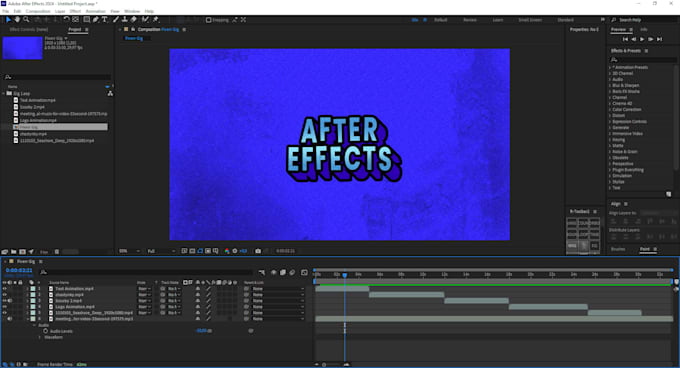This screenshot has width=680, height=368.
Task: Click the Review workspace button
Action: point(470,20)
